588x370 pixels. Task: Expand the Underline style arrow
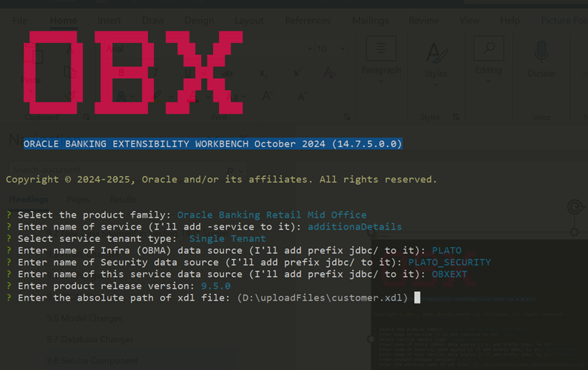point(203,73)
